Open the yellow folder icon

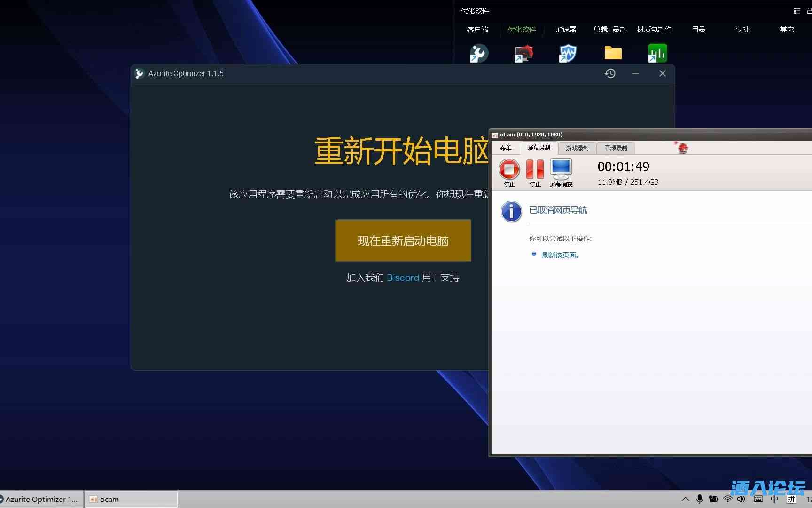(613, 53)
